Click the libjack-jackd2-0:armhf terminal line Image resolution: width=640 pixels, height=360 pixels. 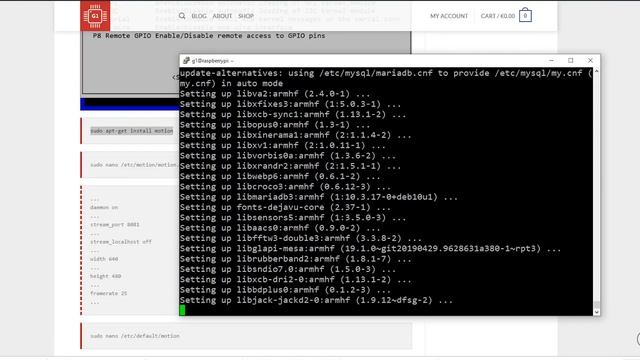[x=316, y=300]
